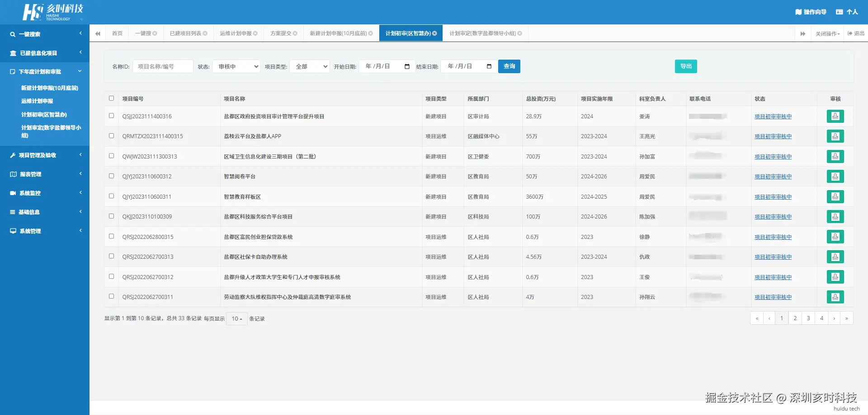Open 个人 profile menu in header
Screen dimensions: 868x415
pyautogui.click(x=847, y=12)
